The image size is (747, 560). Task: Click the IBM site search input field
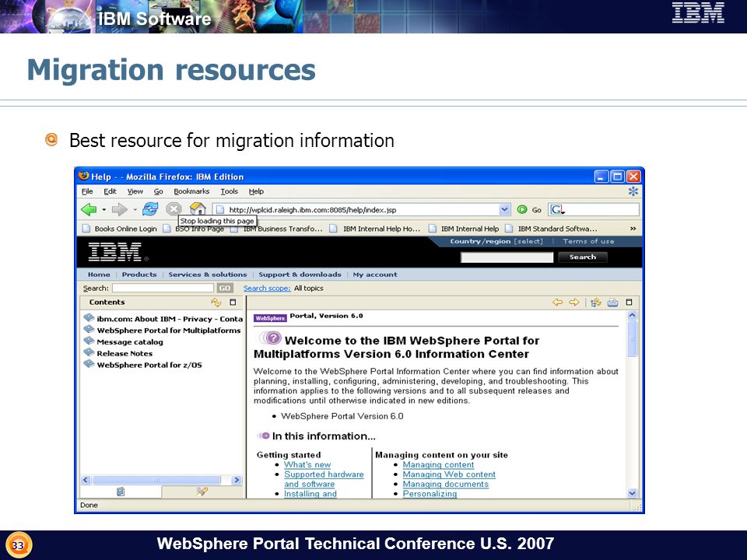click(x=507, y=257)
